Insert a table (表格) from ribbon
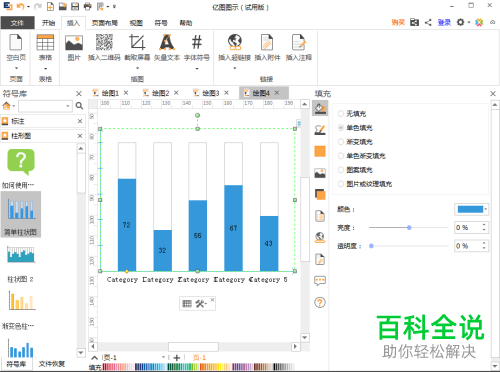This screenshot has height=372, width=500. coord(45,48)
